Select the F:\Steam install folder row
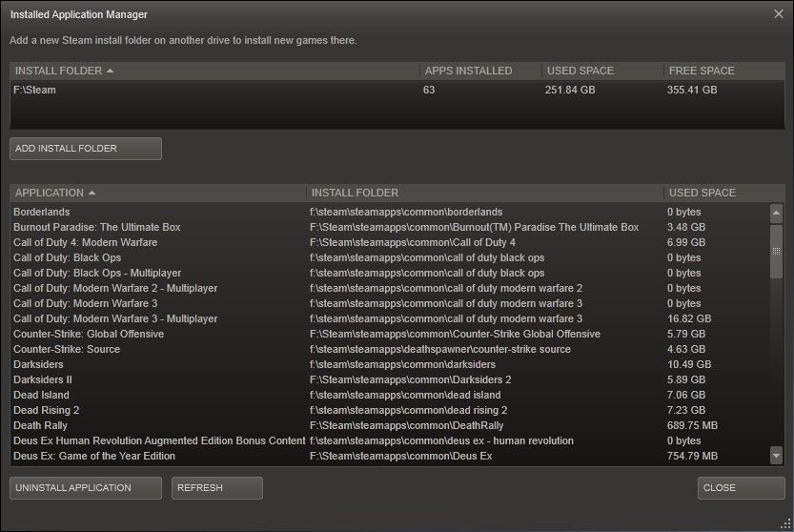This screenshot has height=532, width=794. 397,91
